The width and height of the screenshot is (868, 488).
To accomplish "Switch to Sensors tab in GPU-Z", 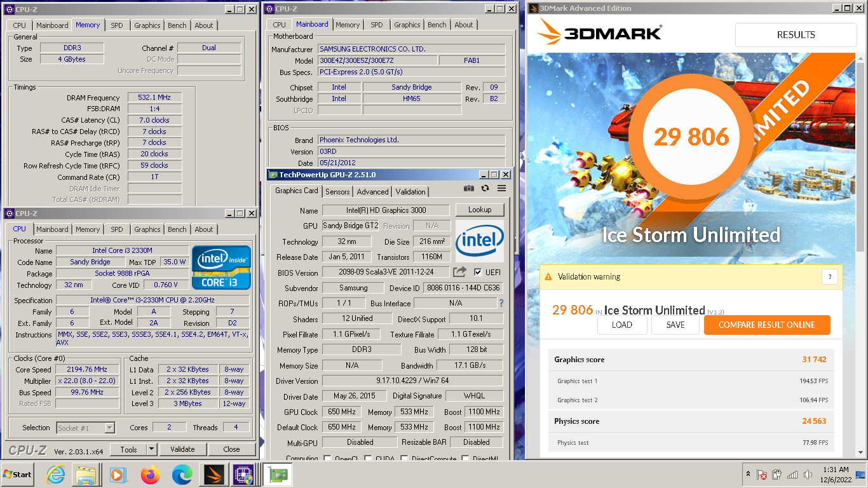I will 337,191.
